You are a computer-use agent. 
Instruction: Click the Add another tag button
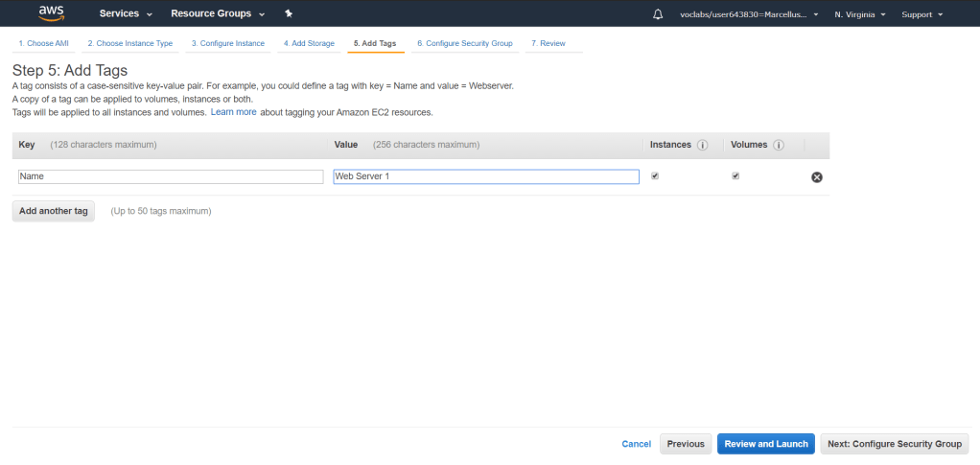point(54,211)
